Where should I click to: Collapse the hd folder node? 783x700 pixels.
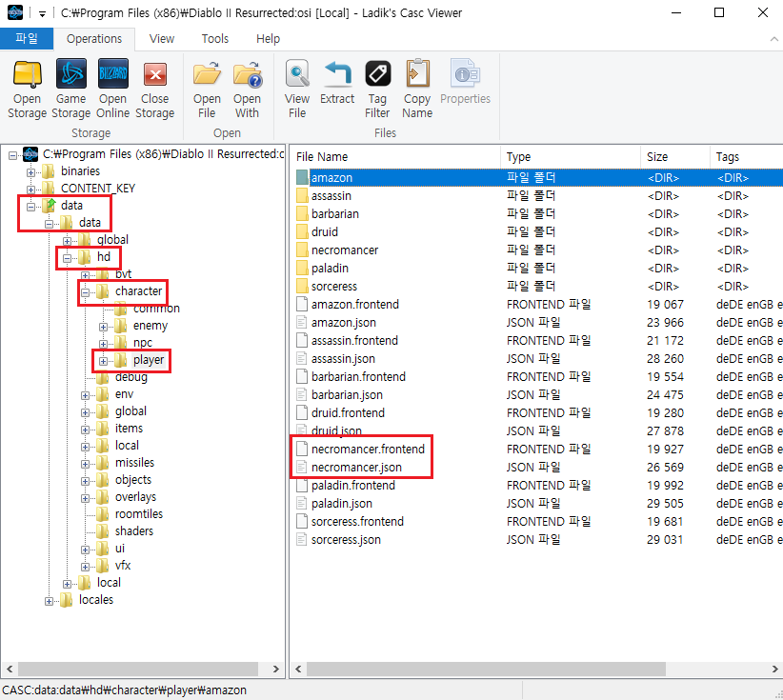pyautogui.click(x=67, y=258)
